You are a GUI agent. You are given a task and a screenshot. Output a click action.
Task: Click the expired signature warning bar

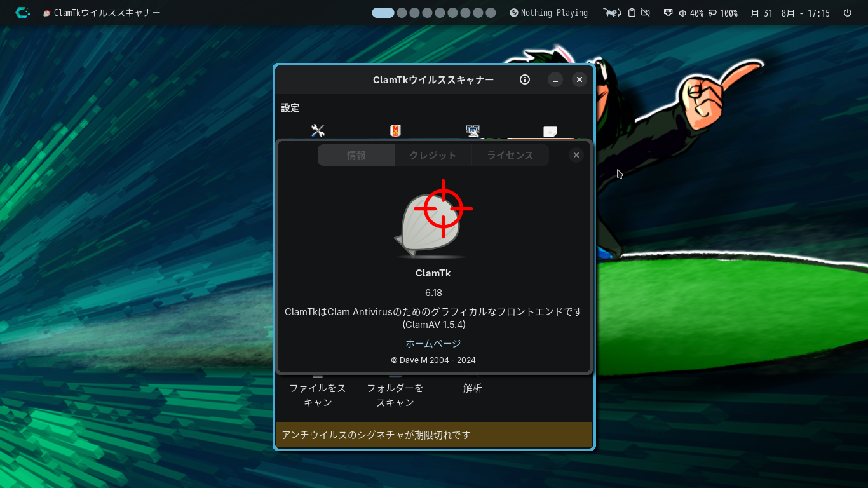[434, 435]
